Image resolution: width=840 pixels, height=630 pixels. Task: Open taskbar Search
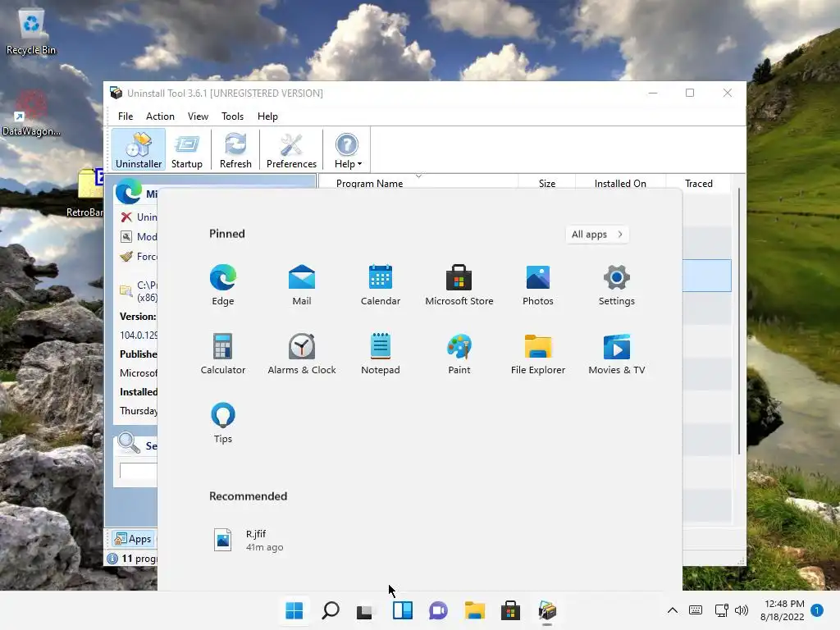coord(331,610)
